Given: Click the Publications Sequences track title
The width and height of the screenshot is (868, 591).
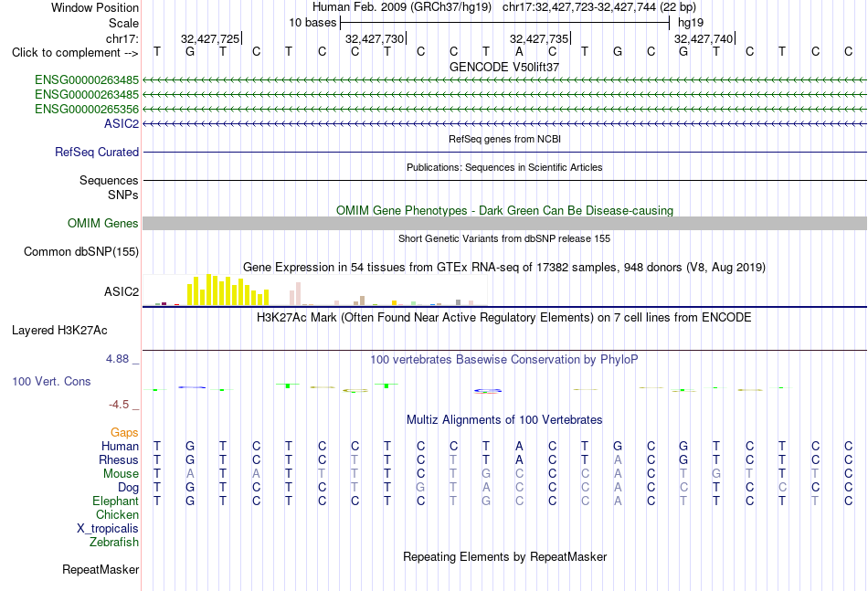Looking at the screenshot, I should click(x=504, y=167).
